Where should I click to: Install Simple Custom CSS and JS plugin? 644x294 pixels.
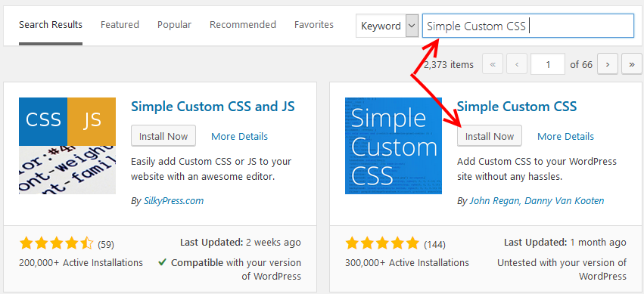163,136
